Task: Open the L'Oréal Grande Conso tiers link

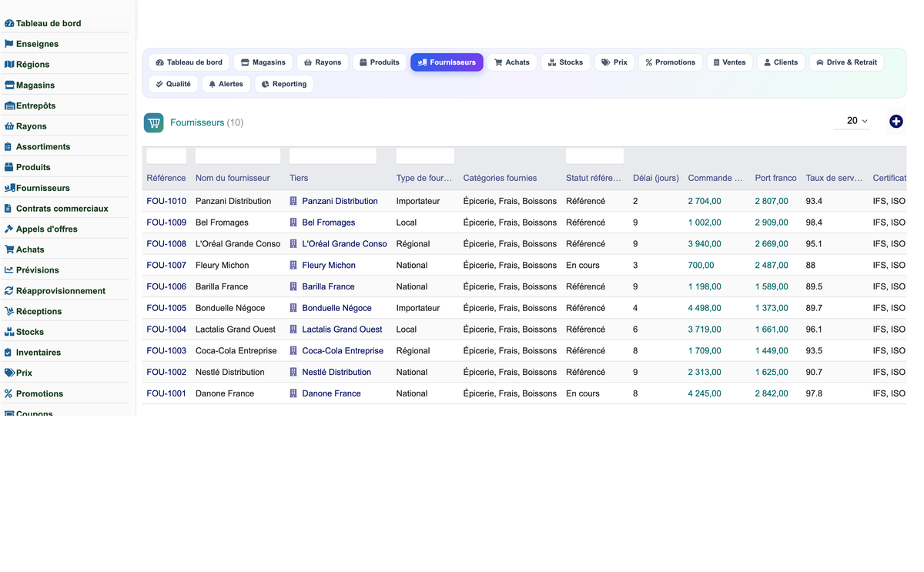Action: point(344,244)
